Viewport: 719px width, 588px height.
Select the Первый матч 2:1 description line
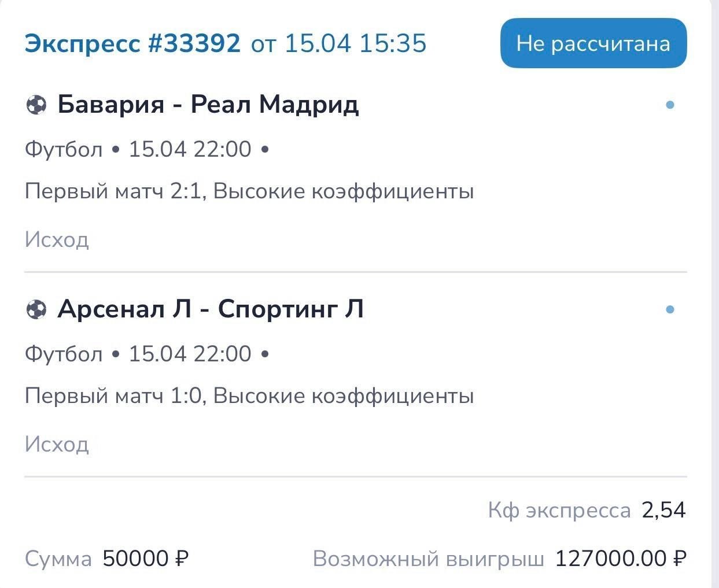click(x=249, y=191)
